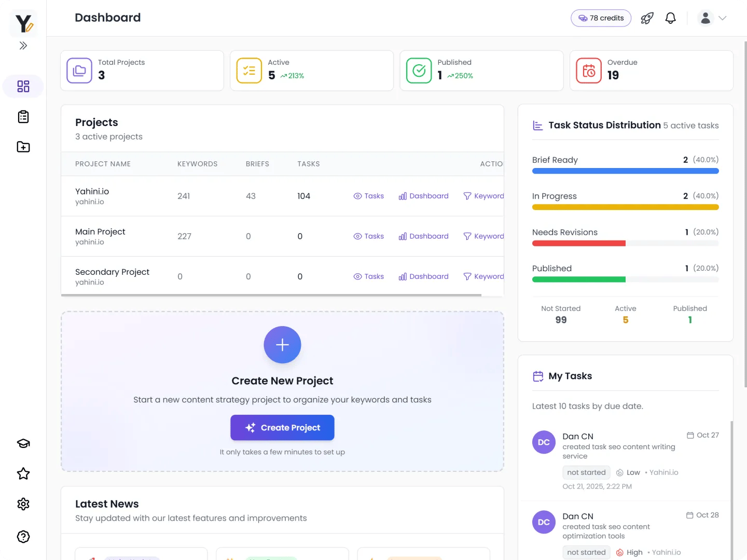Expand Keywords options for Yahini.io project
Screen dimensions: 747x560
(483, 196)
